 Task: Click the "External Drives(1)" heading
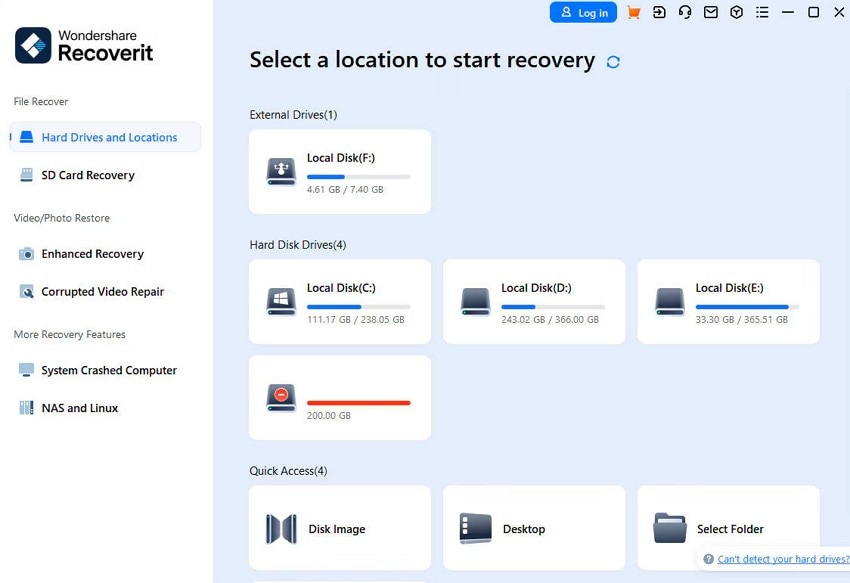point(293,115)
